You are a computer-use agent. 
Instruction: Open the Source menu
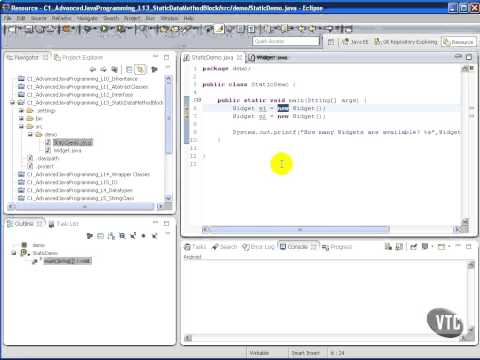(39, 18)
